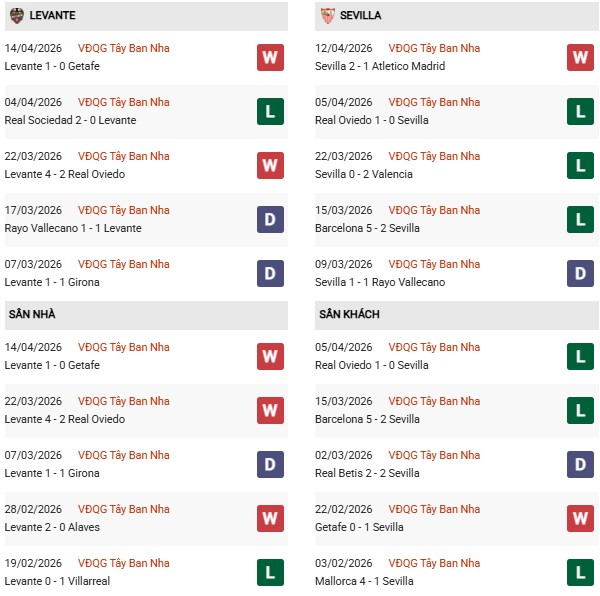Click the D badge for Sevilla 1-1 Rayo Vallecano
Viewport: 600px width, 596px height.
(x=580, y=273)
